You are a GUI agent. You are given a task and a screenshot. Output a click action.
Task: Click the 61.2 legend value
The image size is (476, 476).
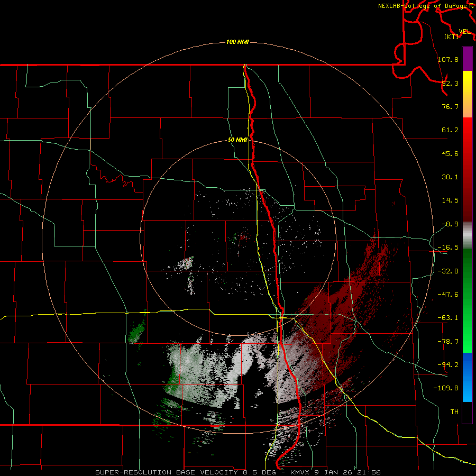coord(450,130)
